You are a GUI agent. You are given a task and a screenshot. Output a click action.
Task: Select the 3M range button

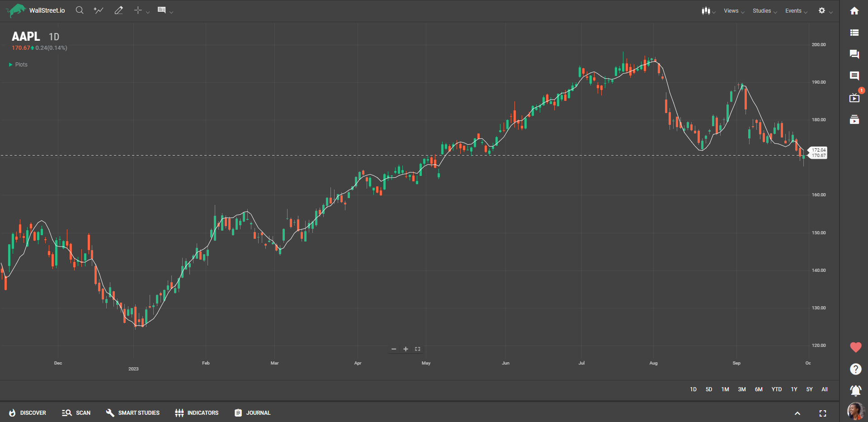[x=742, y=389]
